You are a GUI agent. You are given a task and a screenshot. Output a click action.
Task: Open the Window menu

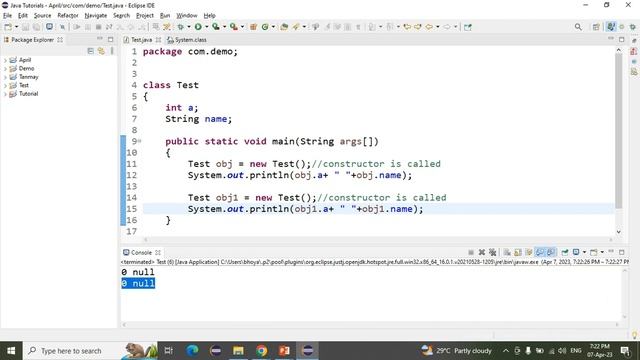coord(187,16)
